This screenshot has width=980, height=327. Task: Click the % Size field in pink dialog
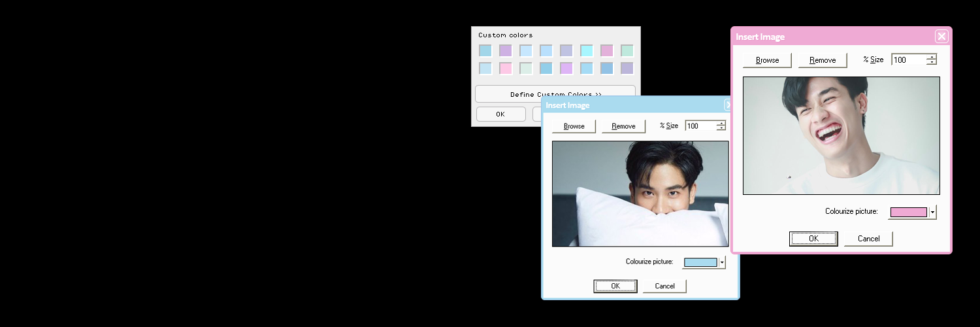coord(909,60)
